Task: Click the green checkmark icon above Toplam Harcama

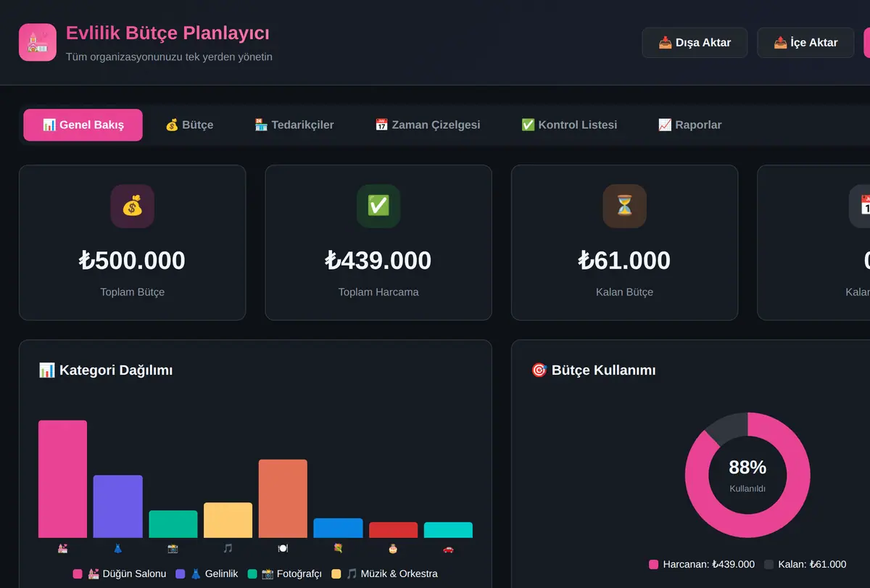Action: [x=378, y=206]
